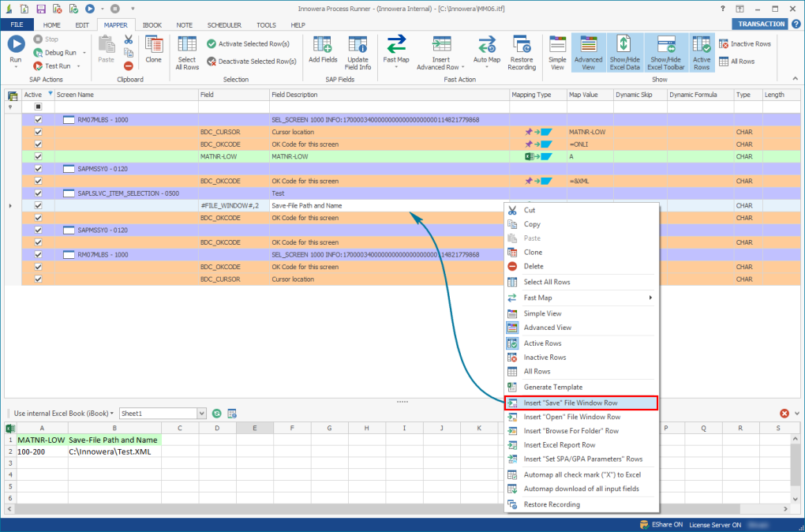
Task: Uncheck Active checkbox for the MATNR-LOW row
Action: tap(38, 156)
